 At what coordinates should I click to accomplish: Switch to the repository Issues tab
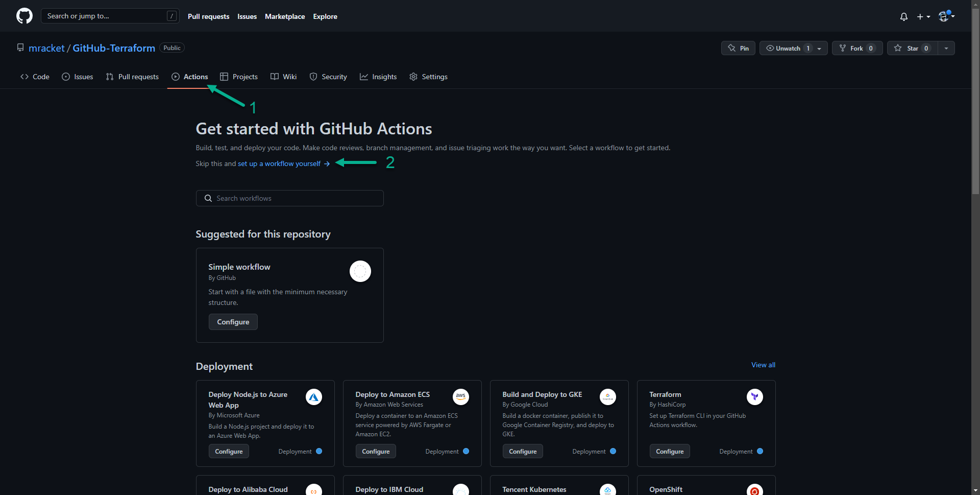pyautogui.click(x=78, y=77)
